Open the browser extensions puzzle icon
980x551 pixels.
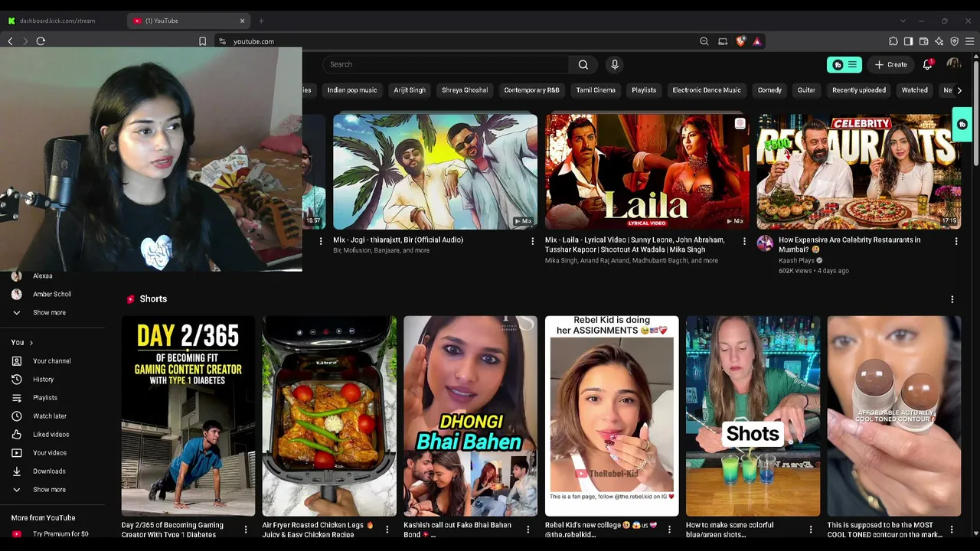pyautogui.click(x=893, y=41)
